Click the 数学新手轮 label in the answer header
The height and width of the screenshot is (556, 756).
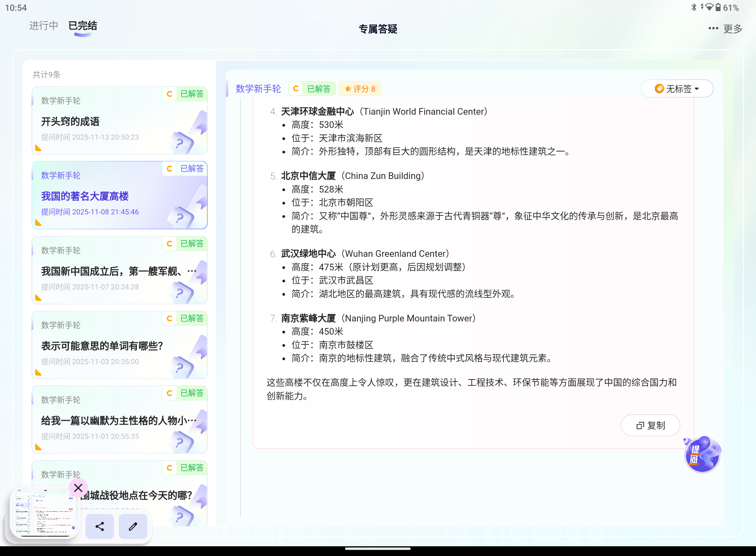tap(258, 89)
